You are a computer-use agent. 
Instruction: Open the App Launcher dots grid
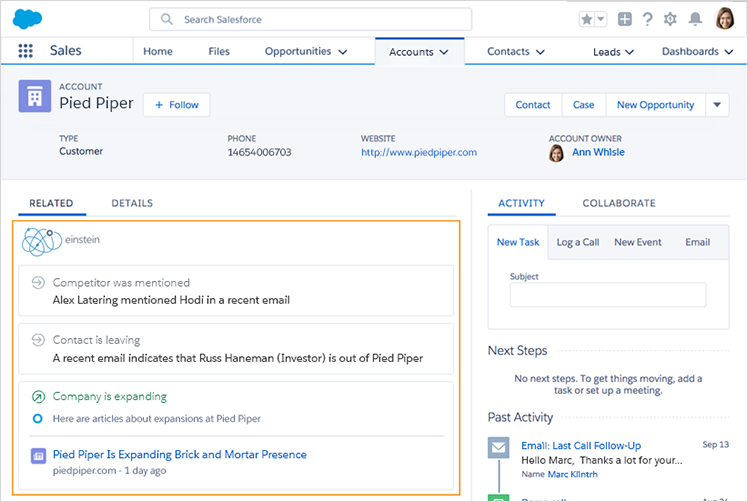(x=25, y=51)
